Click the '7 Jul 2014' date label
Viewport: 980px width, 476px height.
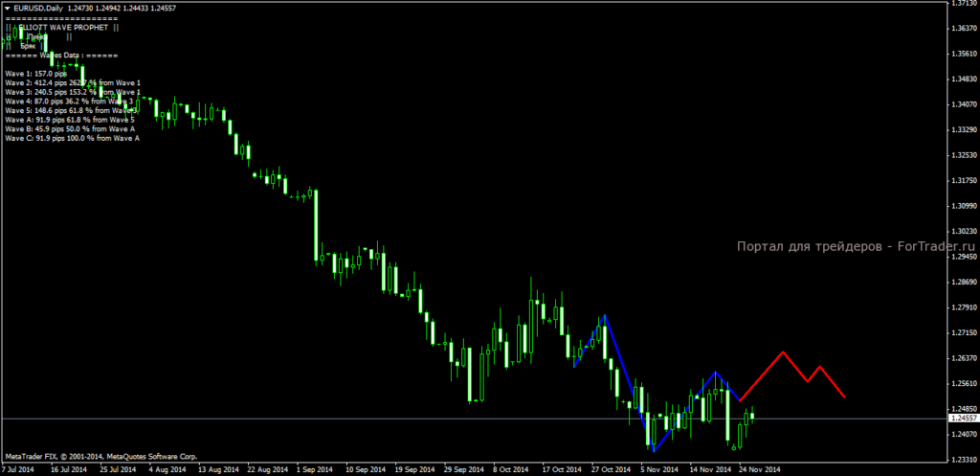[x=17, y=469]
